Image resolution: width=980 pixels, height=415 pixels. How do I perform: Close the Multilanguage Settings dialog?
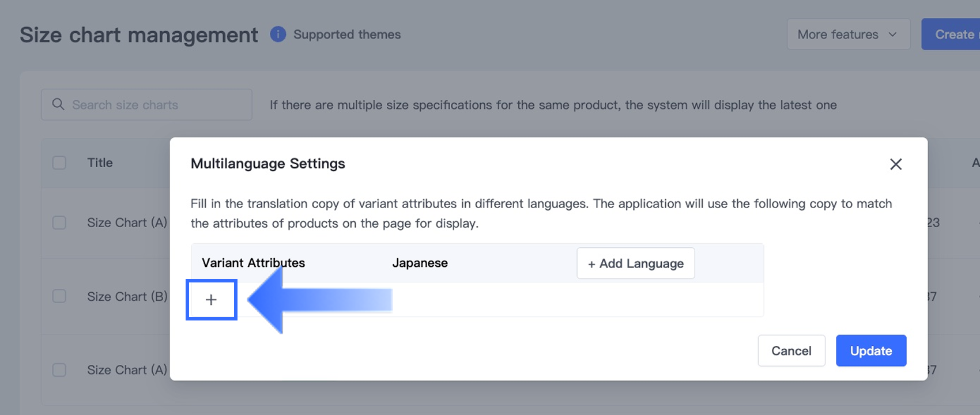(x=895, y=164)
